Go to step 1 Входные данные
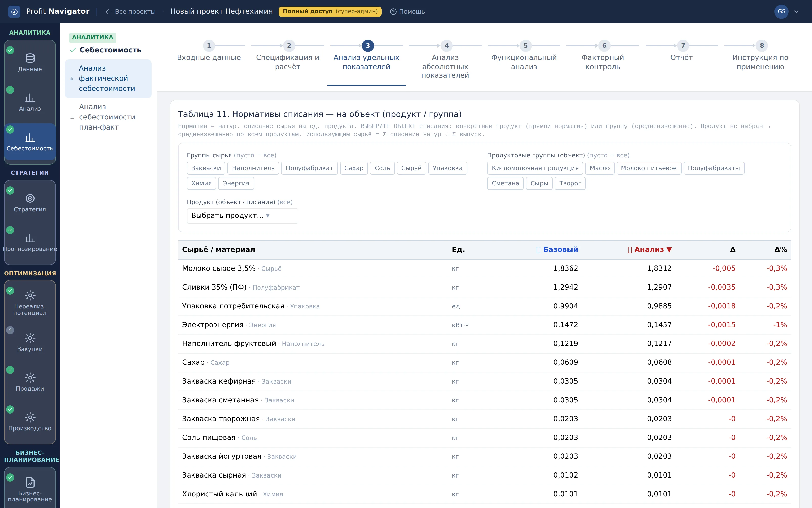 [x=209, y=51]
